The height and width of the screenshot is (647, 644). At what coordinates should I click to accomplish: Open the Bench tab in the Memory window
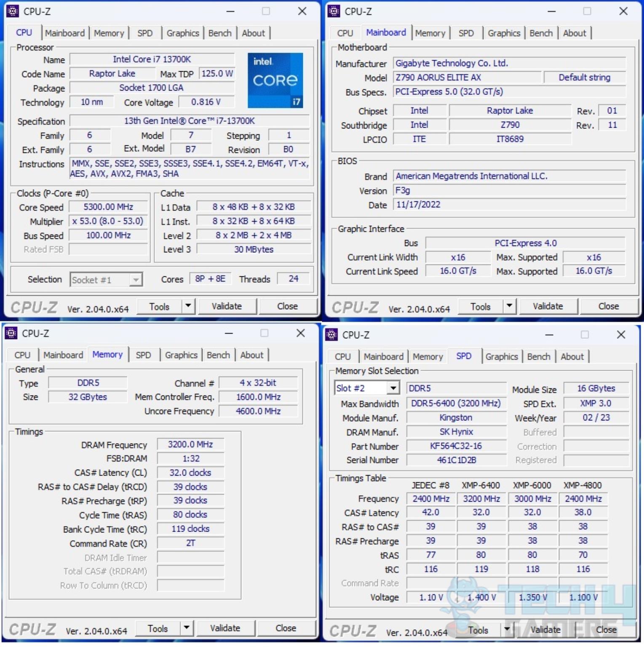tap(218, 355)
